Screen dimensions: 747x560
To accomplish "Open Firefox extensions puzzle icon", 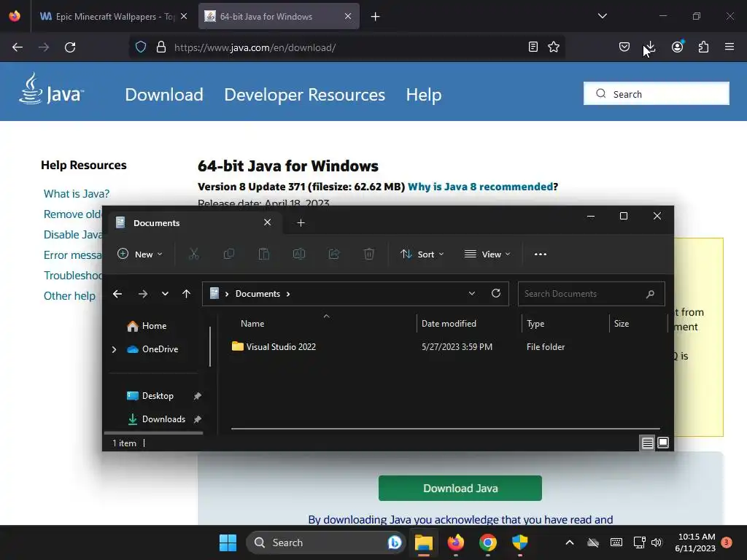I will pos(703,47).
